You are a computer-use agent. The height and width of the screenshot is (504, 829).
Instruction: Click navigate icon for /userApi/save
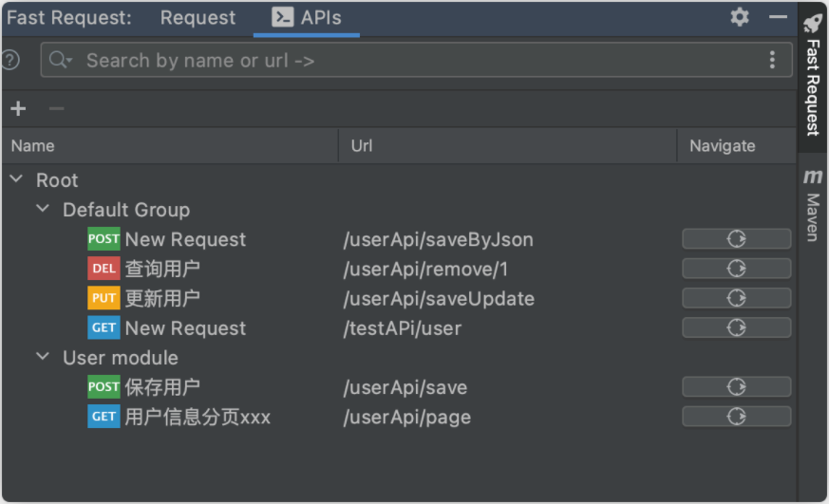(736, 386)
